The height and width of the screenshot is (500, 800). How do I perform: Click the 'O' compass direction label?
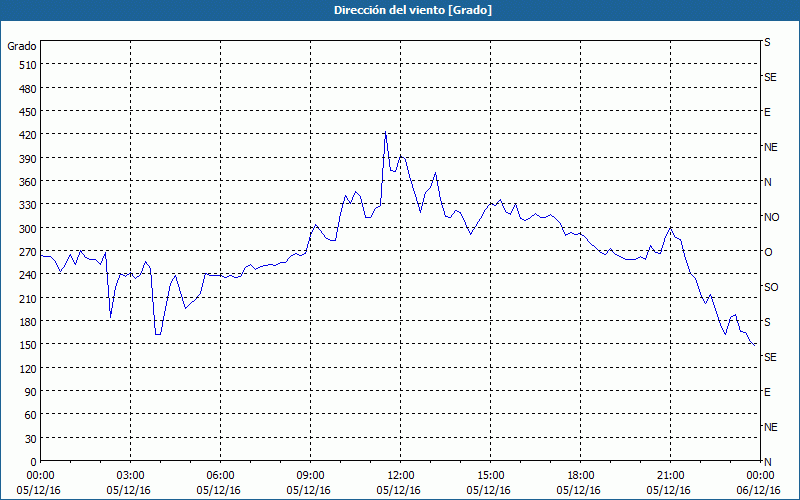pos(768,252)
